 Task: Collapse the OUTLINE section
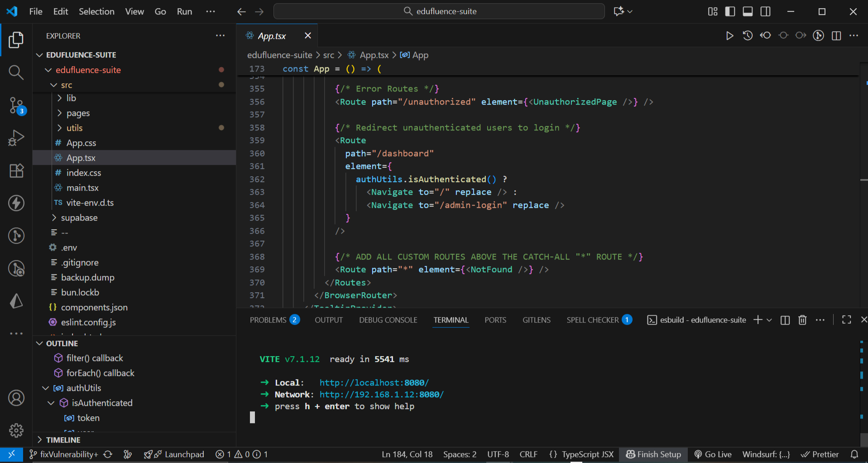(x=62, y=343)
